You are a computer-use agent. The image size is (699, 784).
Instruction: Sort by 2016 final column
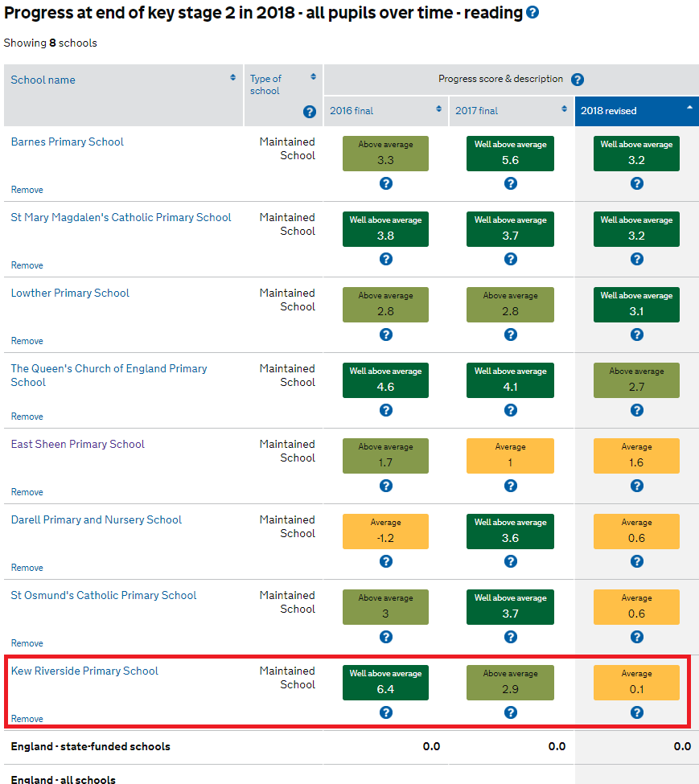[x=439, y=109]
